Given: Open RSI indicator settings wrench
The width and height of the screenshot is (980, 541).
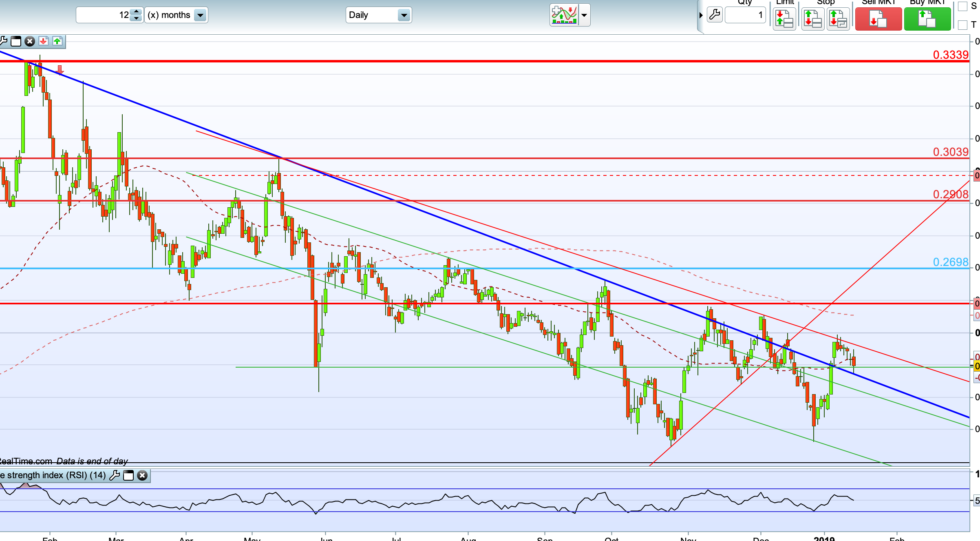Looking at the screenshot, I should (115, 475).
